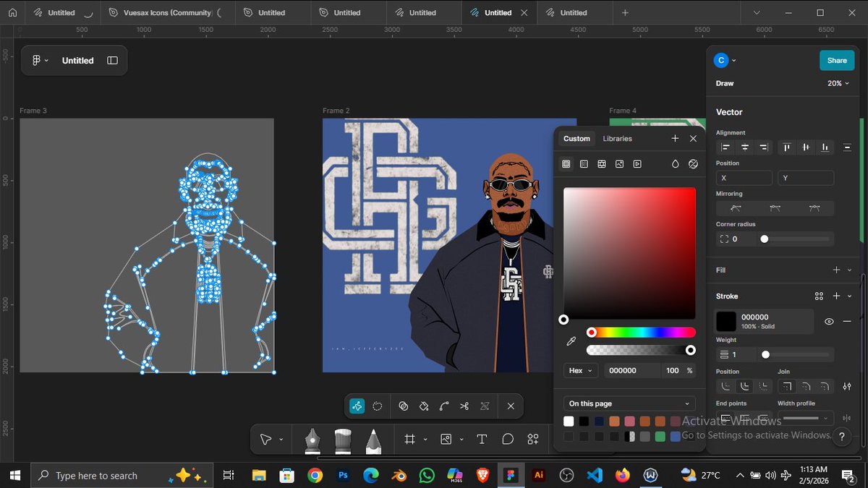Select the Comment tool
Screen dimensions: 868x488
(508, 439)
